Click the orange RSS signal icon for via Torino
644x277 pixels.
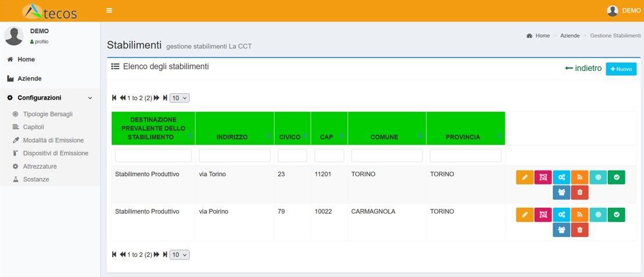(579, 177)
